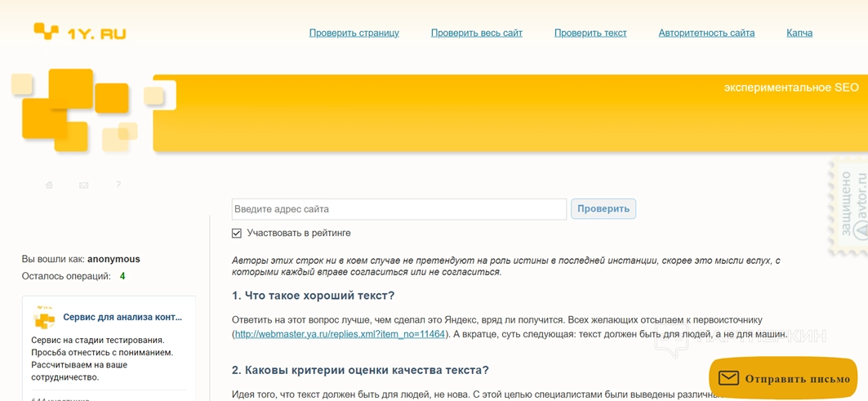Open 'Проверить весь сайт' menu item
868x401 pixels.
(476, 33)
